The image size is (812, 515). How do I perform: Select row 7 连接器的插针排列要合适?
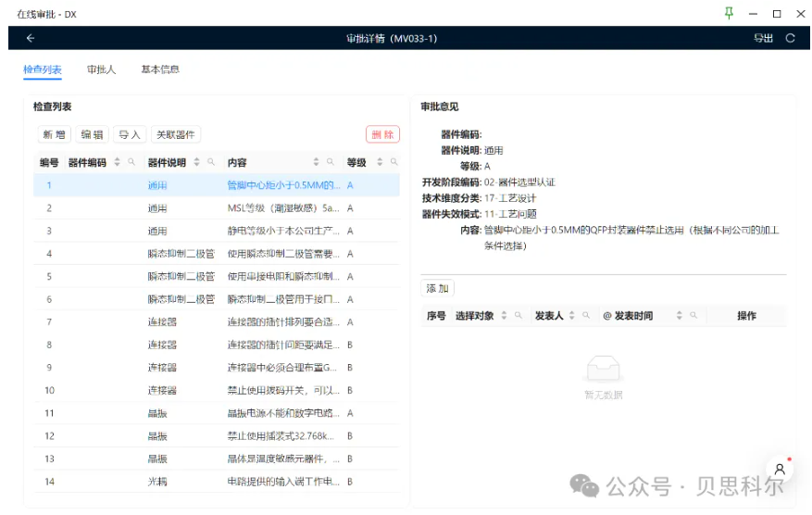pos(217,321)
